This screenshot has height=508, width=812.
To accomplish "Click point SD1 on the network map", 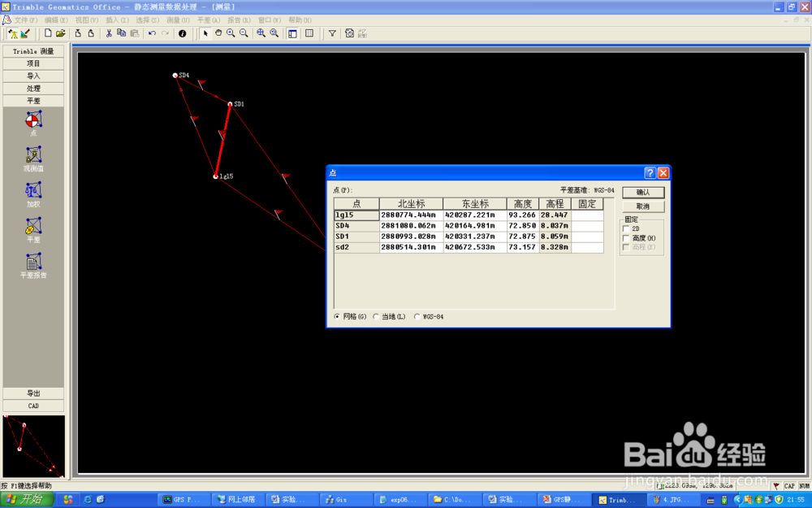I will (230, 104).
